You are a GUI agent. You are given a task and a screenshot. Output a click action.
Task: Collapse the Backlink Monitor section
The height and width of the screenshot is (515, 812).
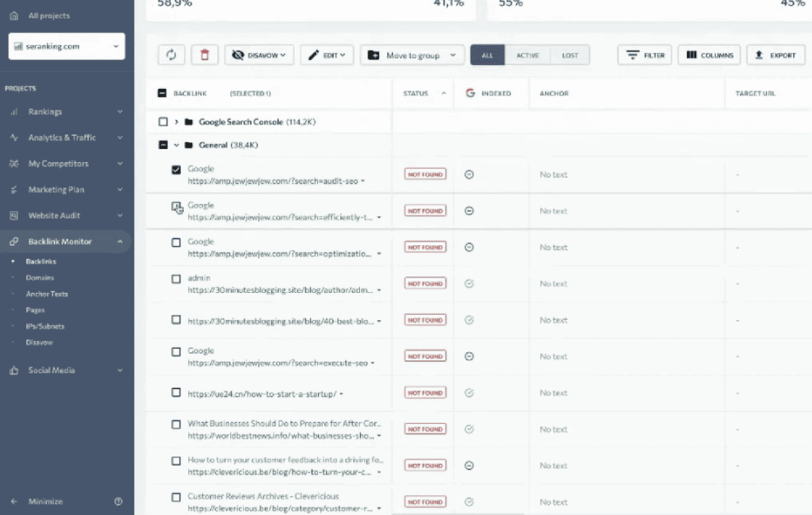tap(67, 241)
